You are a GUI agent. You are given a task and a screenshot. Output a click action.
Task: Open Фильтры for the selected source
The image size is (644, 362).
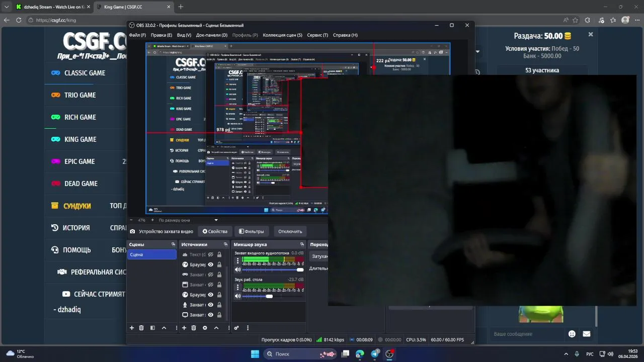tap(251, 231)
